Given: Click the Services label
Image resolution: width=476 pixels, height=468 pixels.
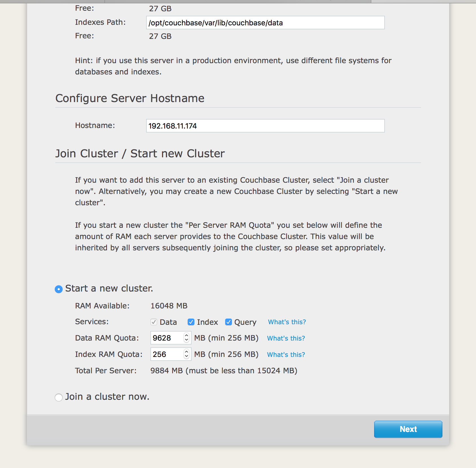Looking at the screenshot, I should pos(92,322).
